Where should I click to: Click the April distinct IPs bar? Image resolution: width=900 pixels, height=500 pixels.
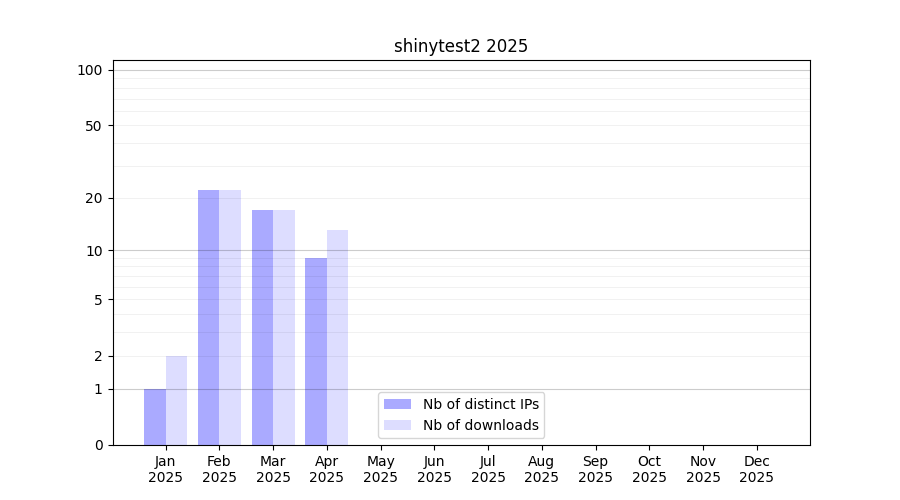[316, 351]
